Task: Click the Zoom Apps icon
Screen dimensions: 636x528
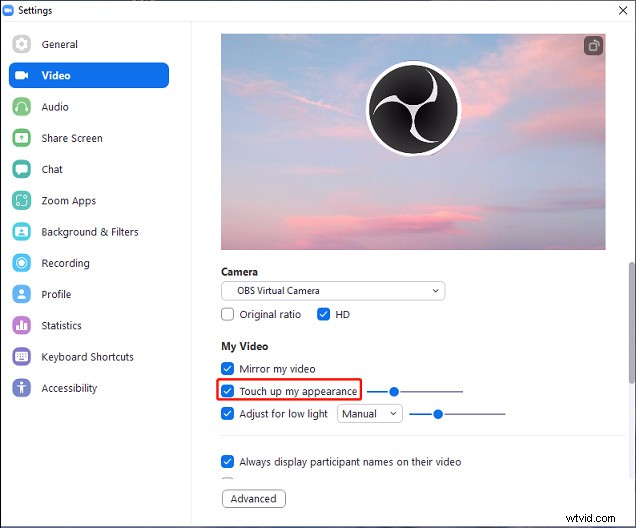Action: click(x=21, y=200)
